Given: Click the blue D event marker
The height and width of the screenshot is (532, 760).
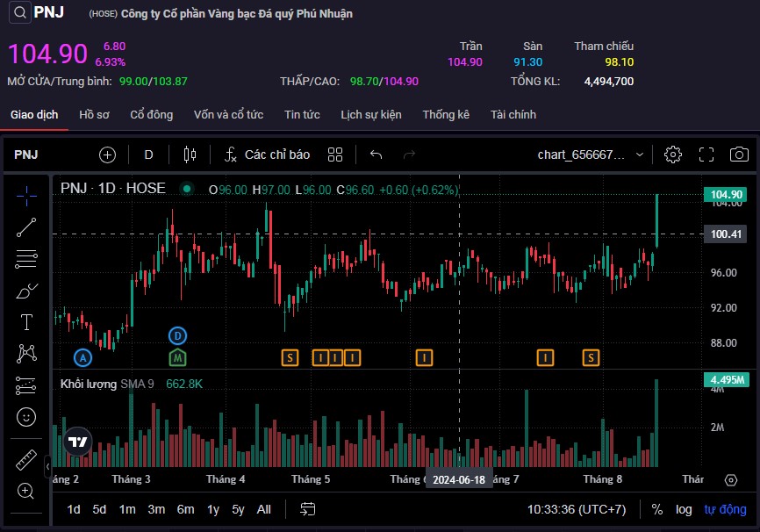Looking at the screenshot, I should click(x=177, y=335).
